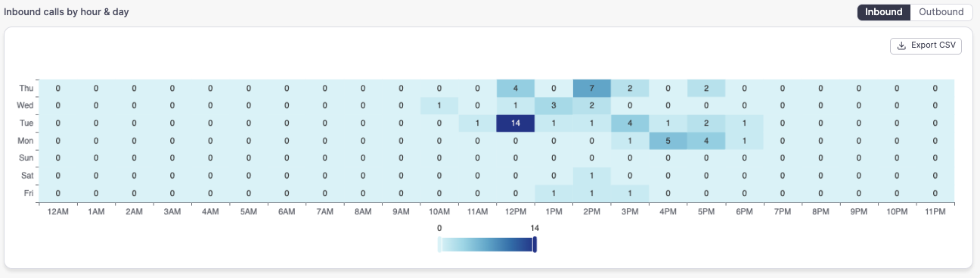Click the download icon in Export CSV
The width and height of the screenshot is (980, 278).
[x=901, y=45]
